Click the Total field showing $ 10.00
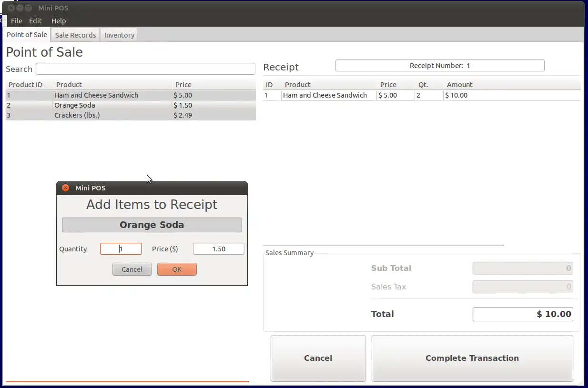This screenshot has width=588, height=388. tap(523, 314)
